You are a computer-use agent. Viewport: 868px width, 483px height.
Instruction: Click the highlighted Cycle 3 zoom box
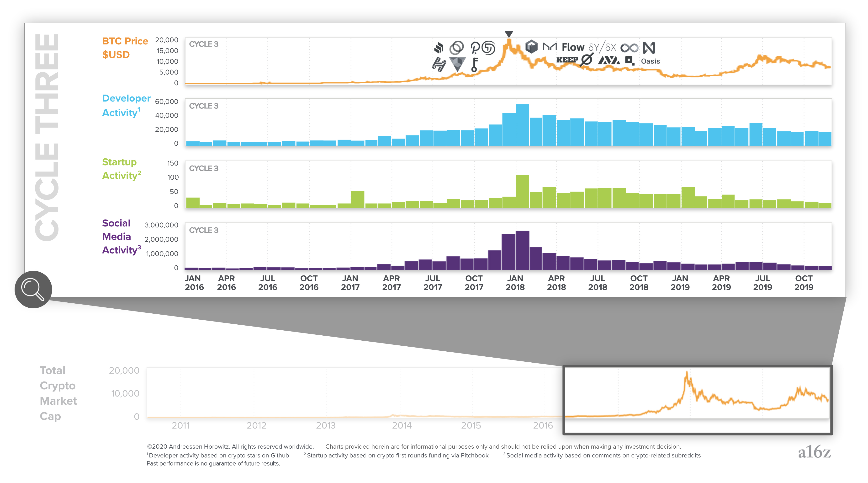(697, 400)
